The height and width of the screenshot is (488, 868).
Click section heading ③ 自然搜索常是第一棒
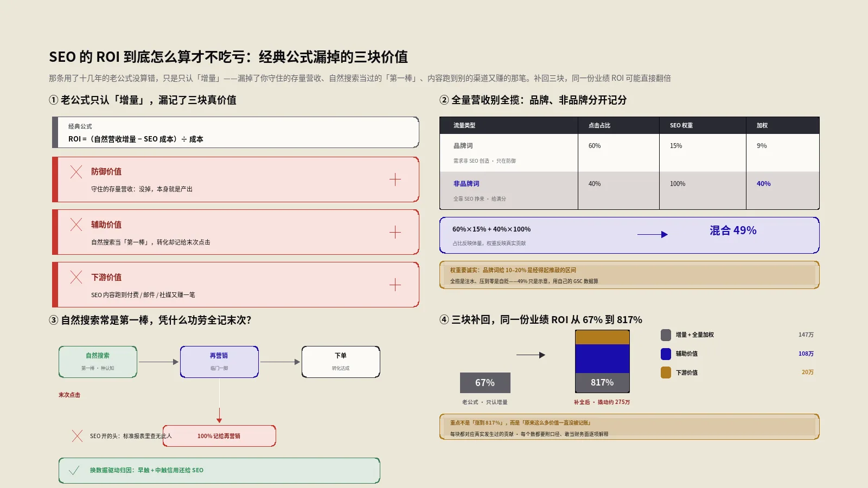pyautogui.click(x=150, y=320)
